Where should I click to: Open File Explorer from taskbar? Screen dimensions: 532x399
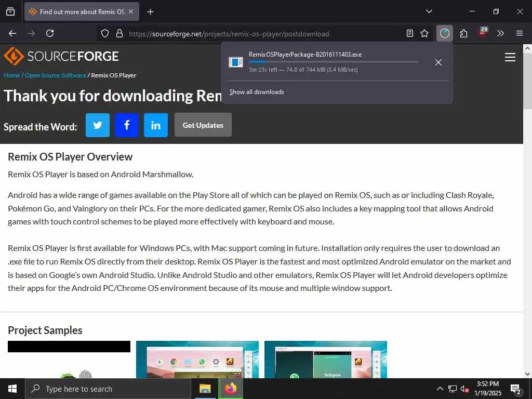(205, 389)
